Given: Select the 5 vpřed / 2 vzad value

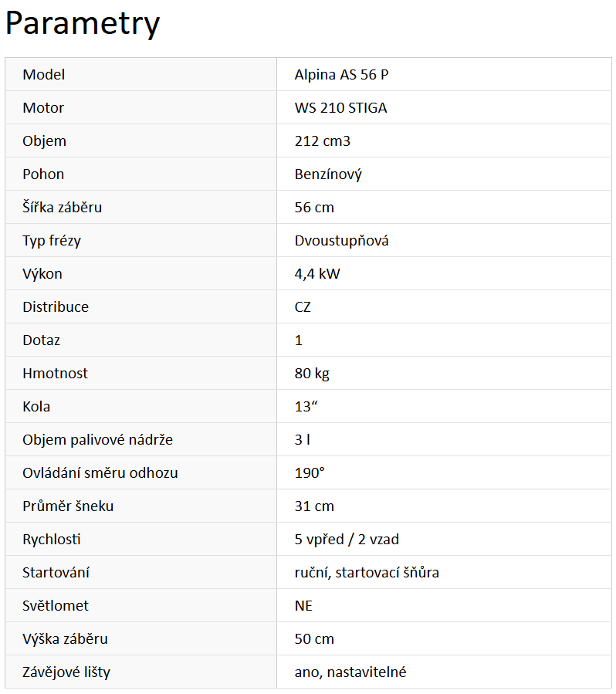Looking at the screenshot, I should click(x=347, y=540).
